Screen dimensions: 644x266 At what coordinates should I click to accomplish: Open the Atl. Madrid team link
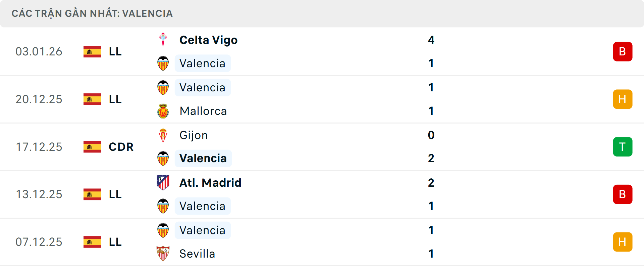coord(210,183)
